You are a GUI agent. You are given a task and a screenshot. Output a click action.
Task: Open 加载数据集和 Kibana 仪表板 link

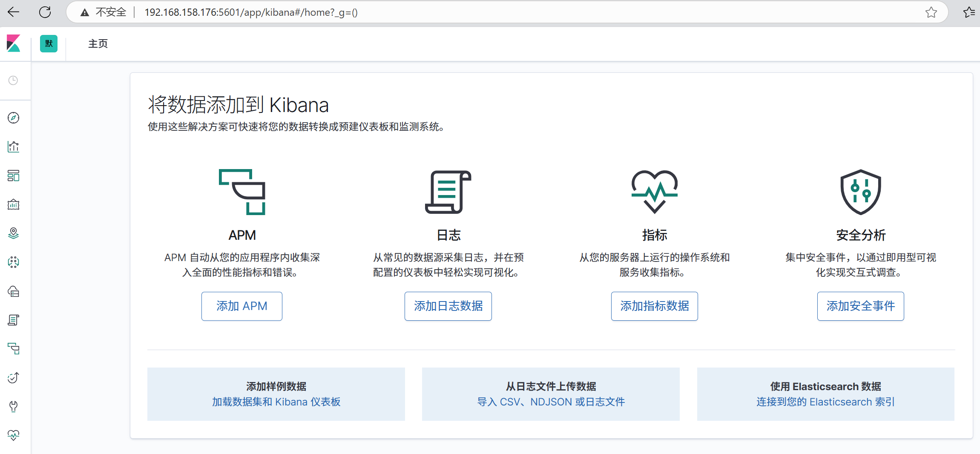(276, 402)
